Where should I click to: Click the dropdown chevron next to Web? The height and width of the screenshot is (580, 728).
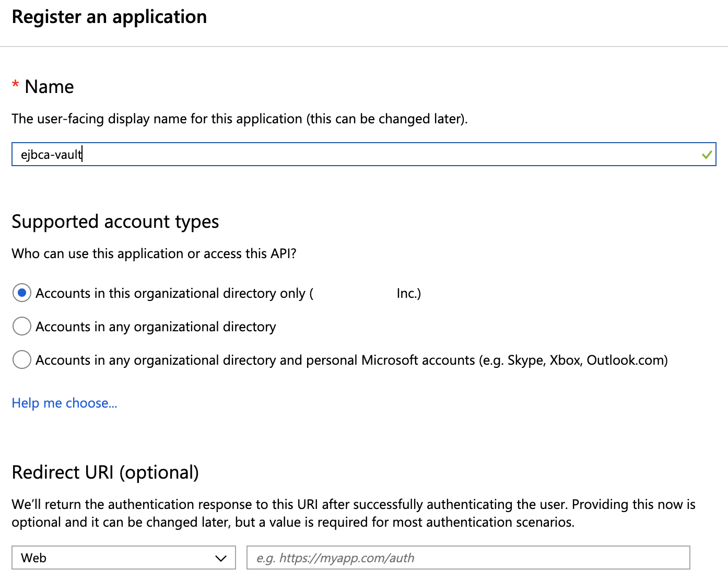pyautogui.click(x=220, y=558)
